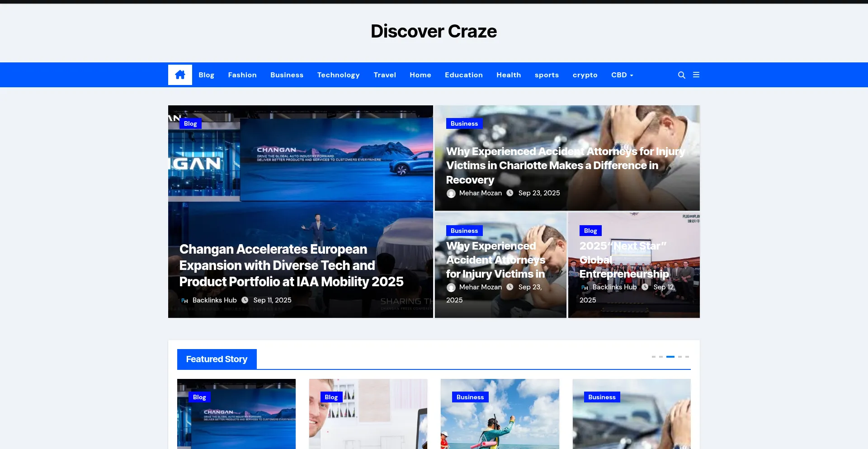Select Technology in the navigation bar
Image resolution: width=868 pixels, height=449 pixels.
338,75
